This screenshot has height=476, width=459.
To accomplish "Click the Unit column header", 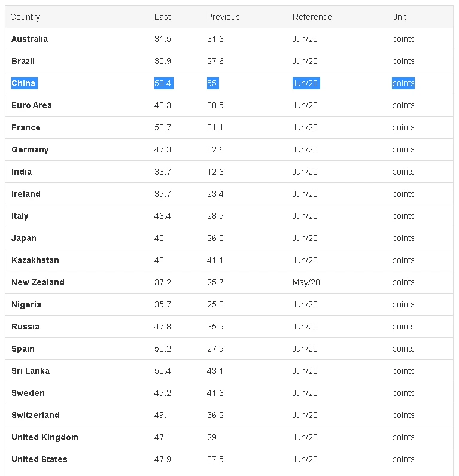I will (399, 17).
